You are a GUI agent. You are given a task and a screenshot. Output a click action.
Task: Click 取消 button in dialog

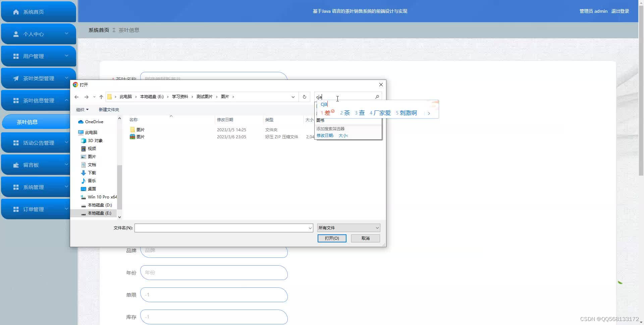365,238
